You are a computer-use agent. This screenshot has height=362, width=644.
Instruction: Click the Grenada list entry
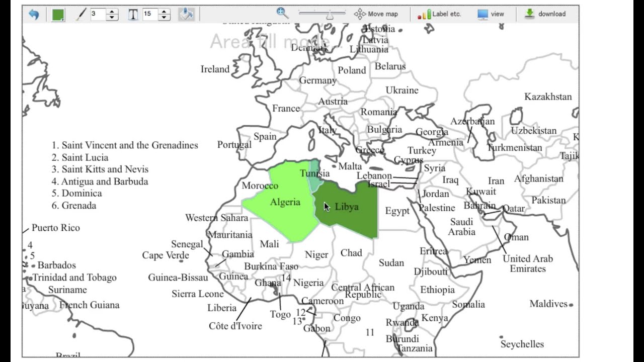pos(73,206)
